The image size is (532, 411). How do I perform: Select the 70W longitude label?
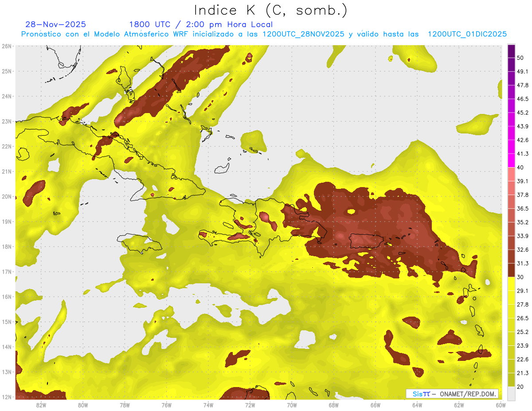point(292,405)
